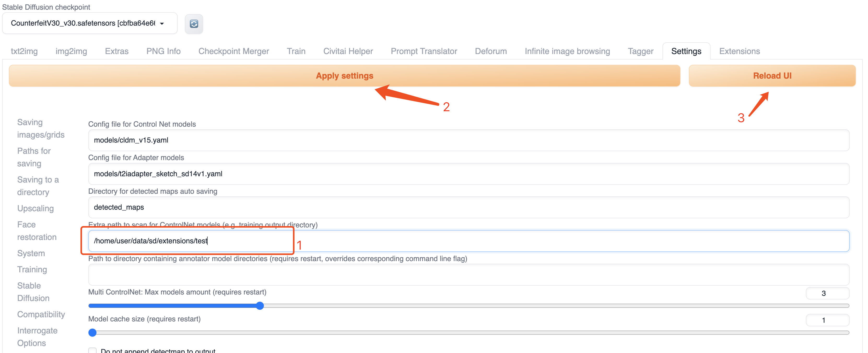Open the Deforum tab

pos(491,51)
